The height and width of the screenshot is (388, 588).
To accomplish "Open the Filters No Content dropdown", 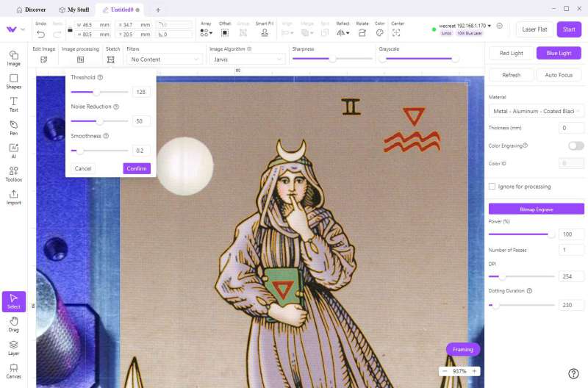I will point(165,60).
